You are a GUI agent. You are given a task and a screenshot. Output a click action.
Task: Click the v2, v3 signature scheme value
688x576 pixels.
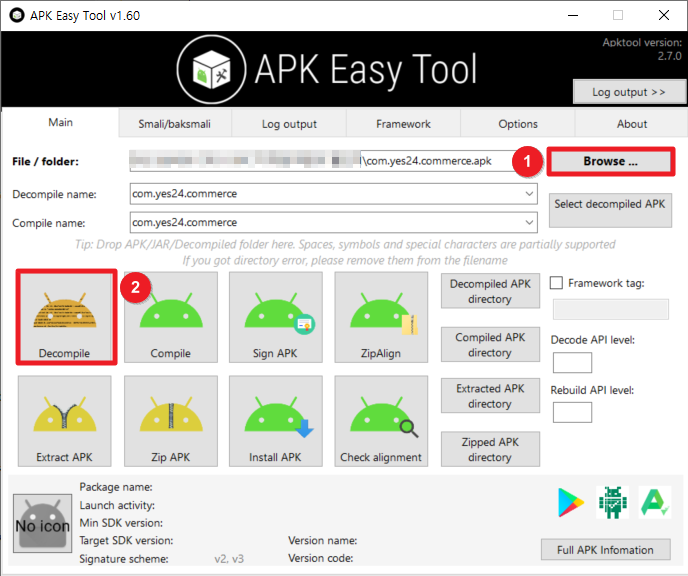[229, 559]
